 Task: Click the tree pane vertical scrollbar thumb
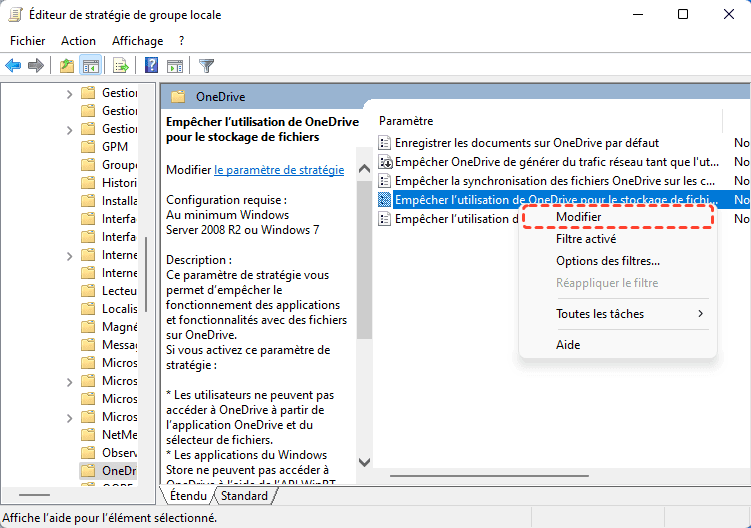point(146,274)
